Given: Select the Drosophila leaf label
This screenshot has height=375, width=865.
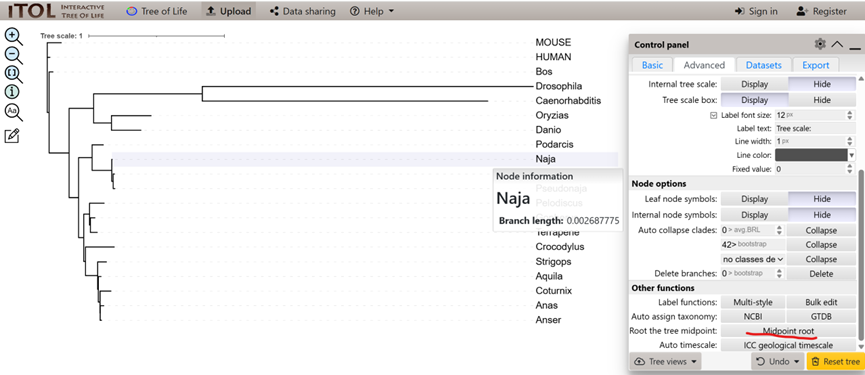Looking at the screenshot, I should point(559,86).
